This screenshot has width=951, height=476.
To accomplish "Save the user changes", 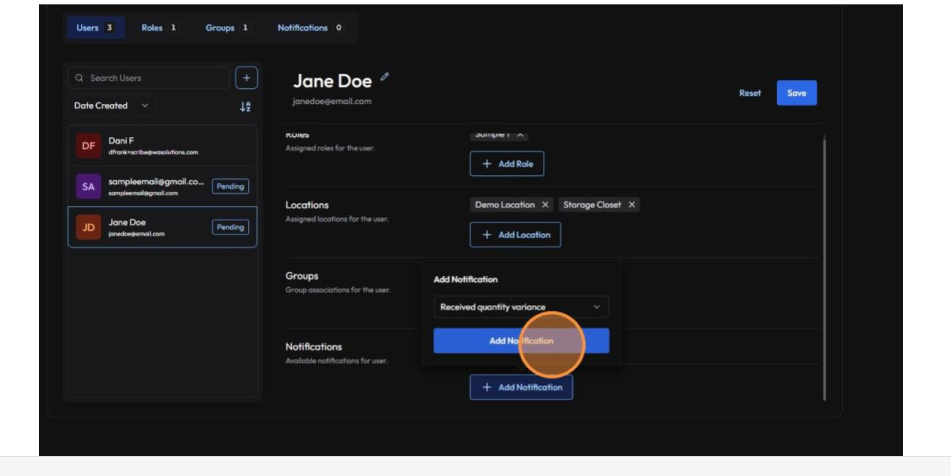I will pos(796,93).
